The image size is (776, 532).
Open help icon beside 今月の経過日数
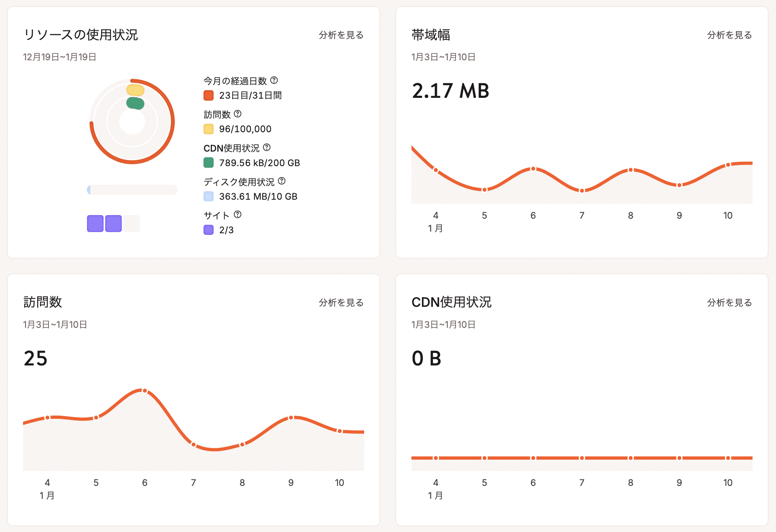pyautogui.click(x=274, y=80)
